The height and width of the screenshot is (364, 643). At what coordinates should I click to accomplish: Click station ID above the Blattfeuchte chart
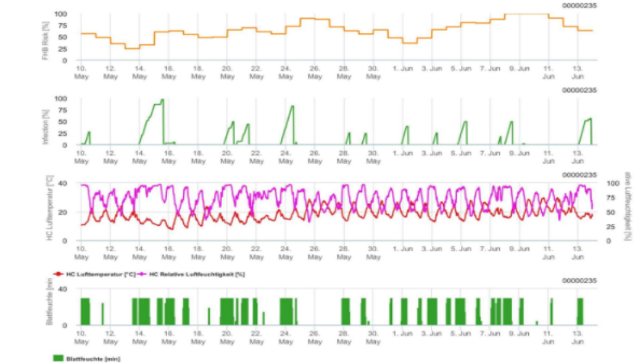pos(579,281)
